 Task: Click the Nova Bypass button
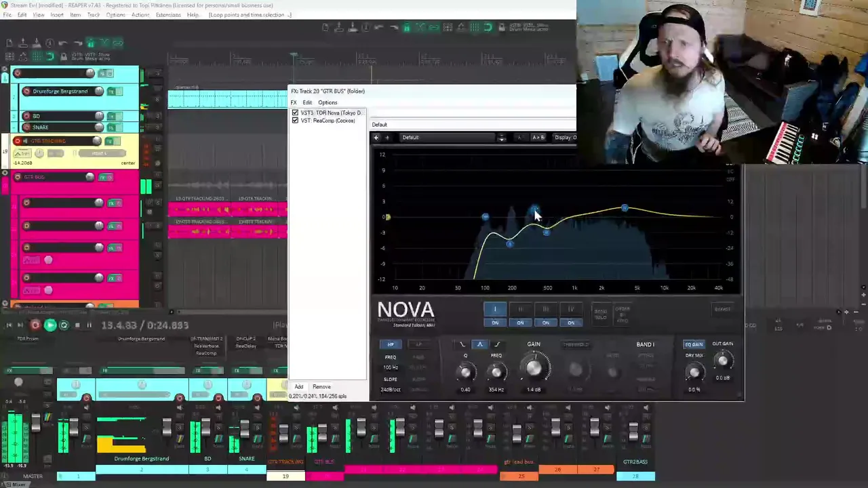click(x=723, y=309)
